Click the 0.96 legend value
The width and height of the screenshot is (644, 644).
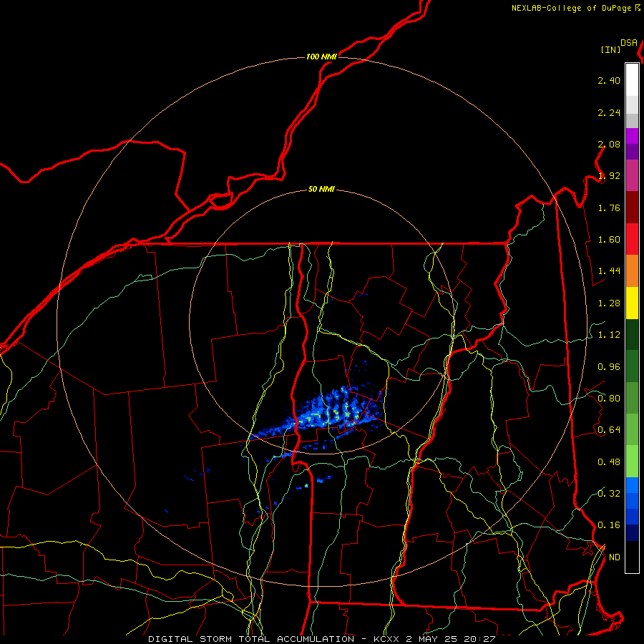coord(609,367)
